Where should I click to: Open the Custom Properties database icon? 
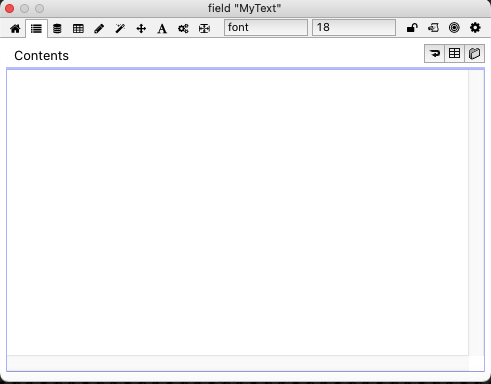[x=57, y=28]
